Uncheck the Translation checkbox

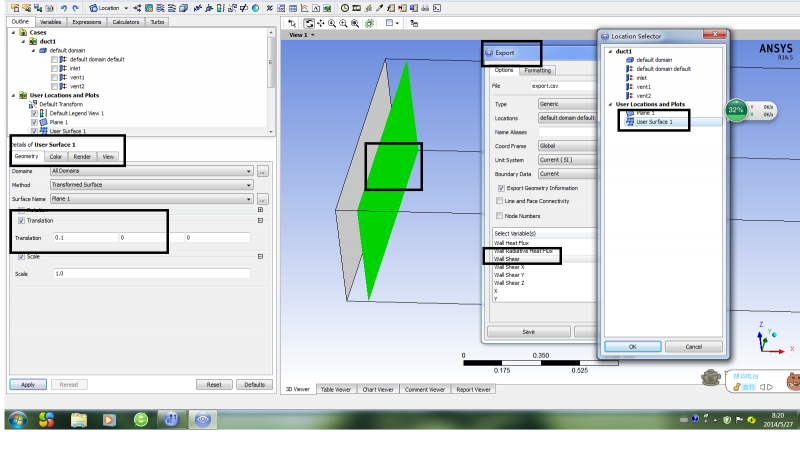pyautogui.click(x=22, y=220)
